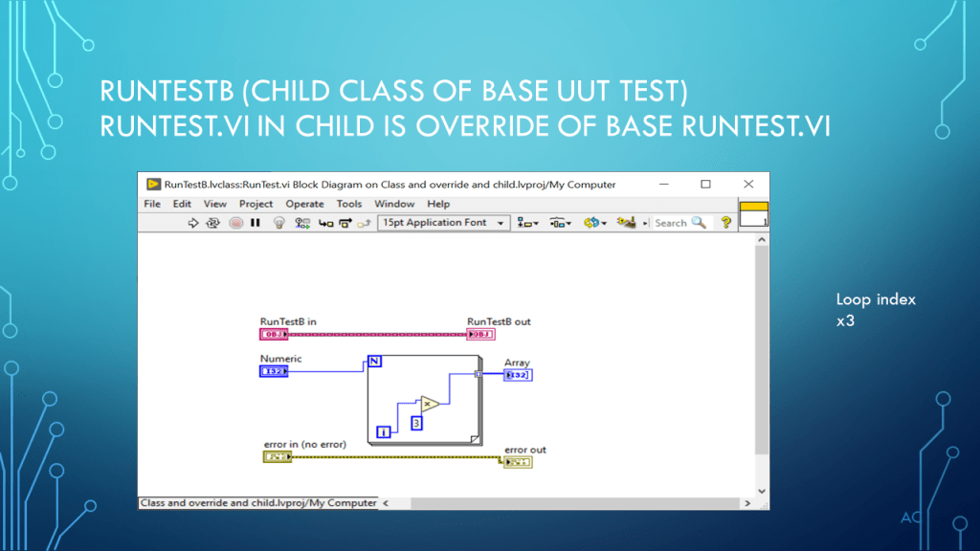
Task: Open the 15pt Application Font dropdown
Action: click(446, 223)
